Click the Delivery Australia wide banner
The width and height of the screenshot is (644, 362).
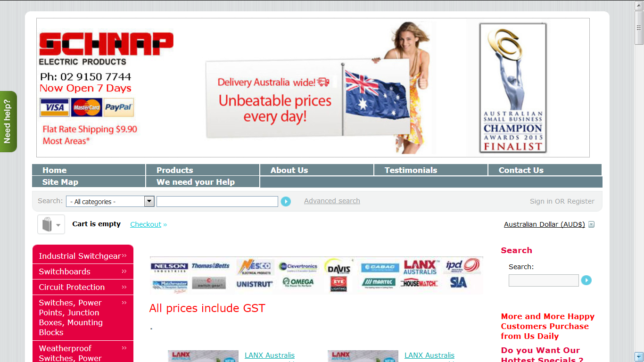click(308, 99)
